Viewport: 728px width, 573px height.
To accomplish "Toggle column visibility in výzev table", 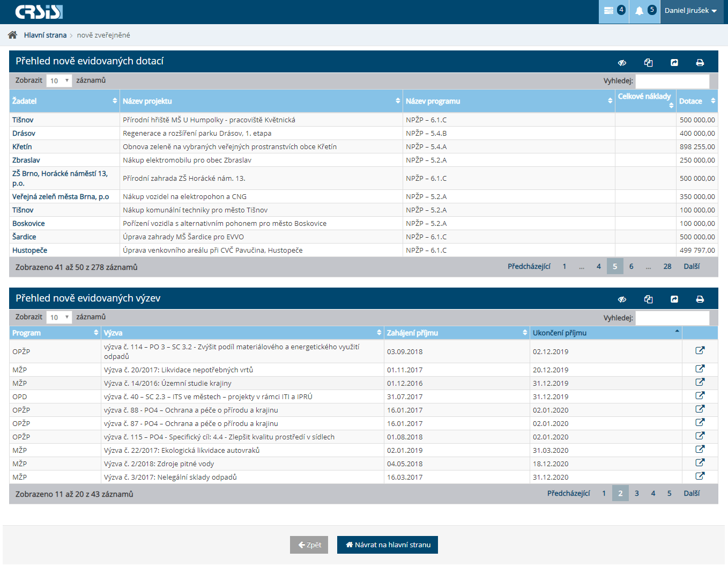I will pos(622,299).
